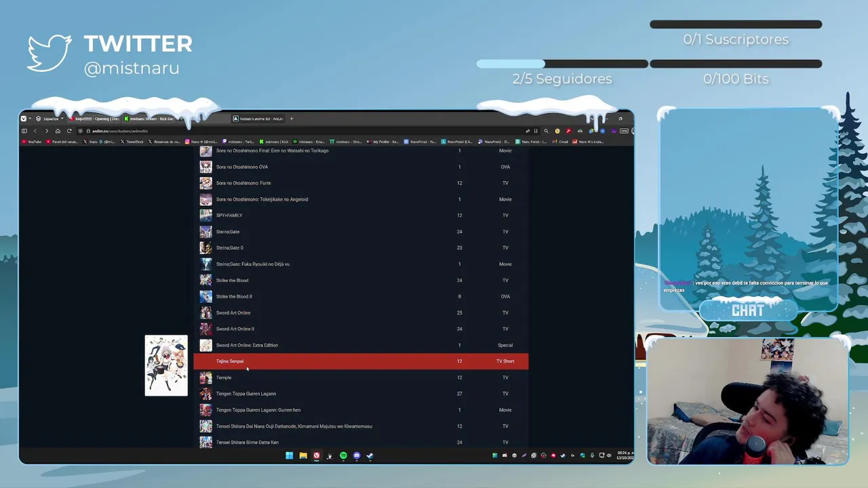
Task: Open the Steins;Gate cover thumbnail
Action: [205, 232]
